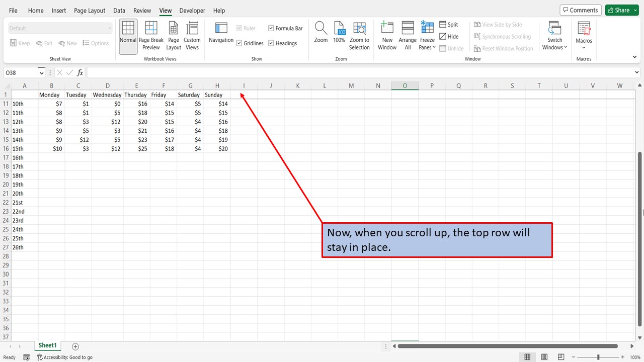Increase zoom with the status bar slider

[622, 357]
